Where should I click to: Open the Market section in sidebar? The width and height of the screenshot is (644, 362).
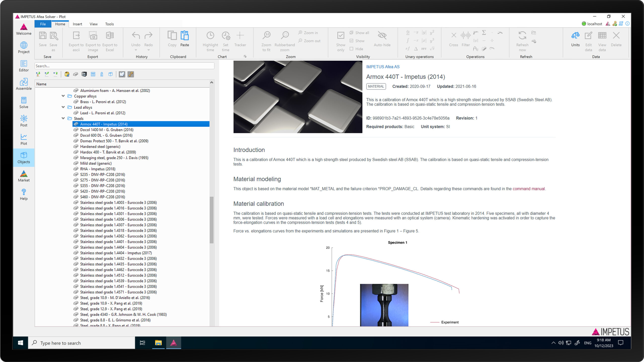[24, 176]
